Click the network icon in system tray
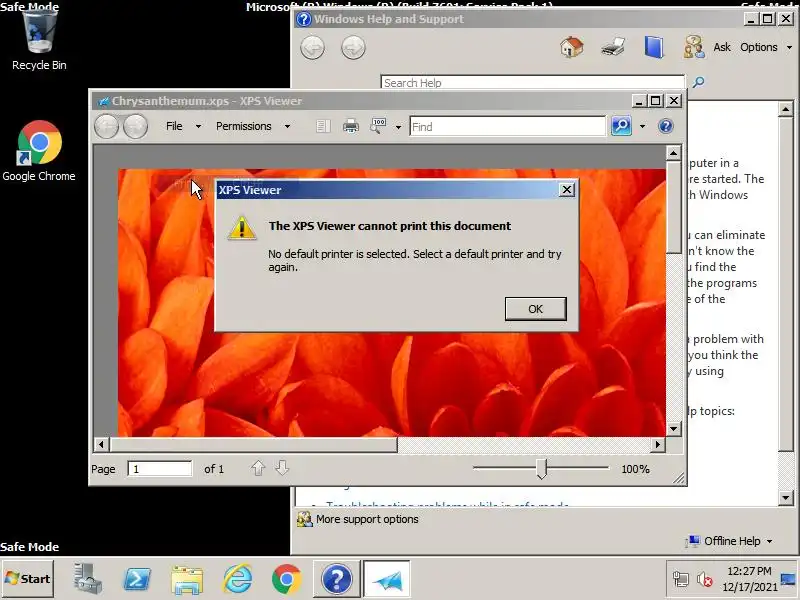Viewport: 800px width, 600px height. pos(681,579)
